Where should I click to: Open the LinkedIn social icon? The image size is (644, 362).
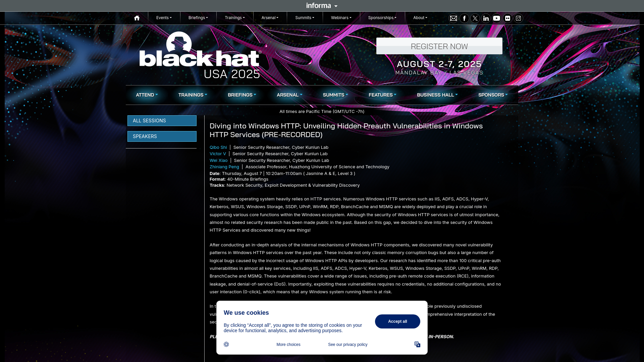point(486,18)
